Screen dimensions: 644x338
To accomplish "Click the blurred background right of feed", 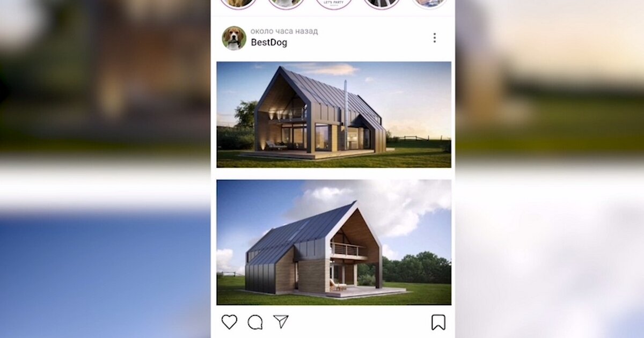I will [x=550, y=169].
